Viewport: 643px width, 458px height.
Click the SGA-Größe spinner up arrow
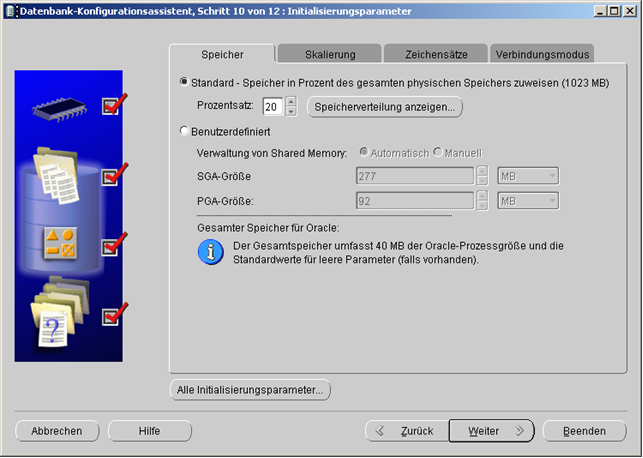(482, 171)
